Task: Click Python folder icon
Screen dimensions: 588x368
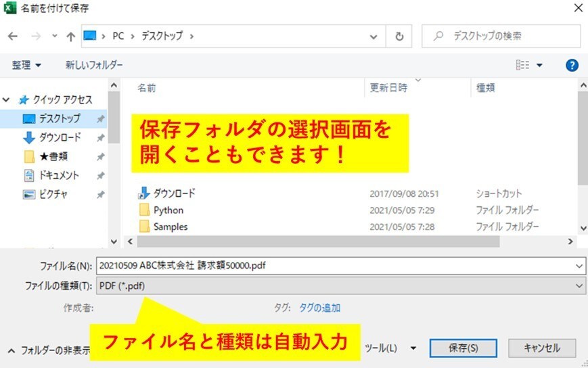Action: pyautogui.click(x=144, y=210)
